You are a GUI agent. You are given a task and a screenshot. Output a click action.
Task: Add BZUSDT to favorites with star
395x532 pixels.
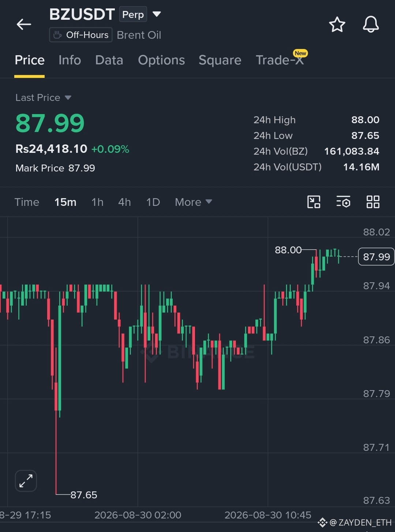tap(337, 24)
